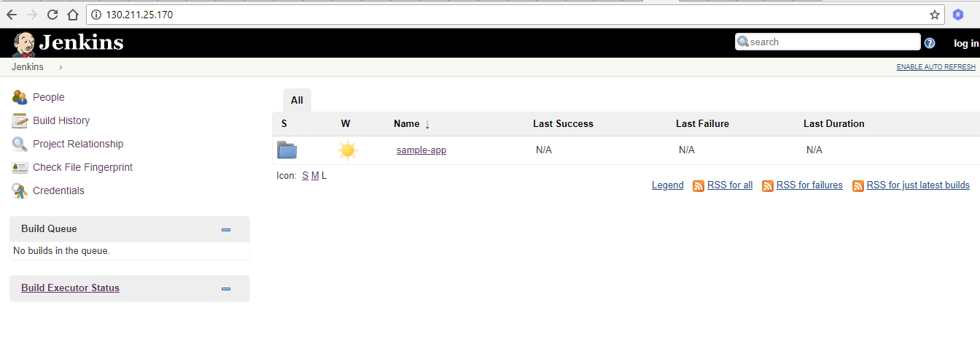This screenshot has width=980, height=343.
Task: Click the People icon in sidebar
Action: [20, 97]
